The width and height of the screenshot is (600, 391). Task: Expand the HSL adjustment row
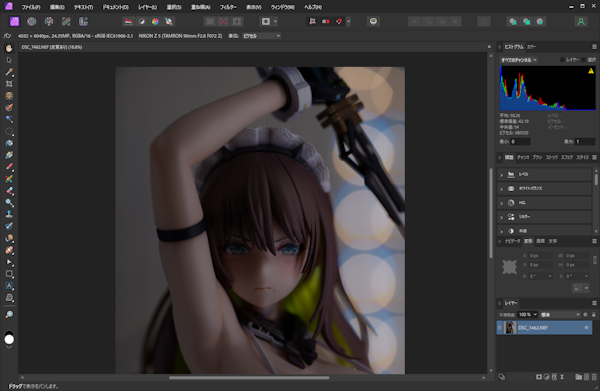coord(544,203)
